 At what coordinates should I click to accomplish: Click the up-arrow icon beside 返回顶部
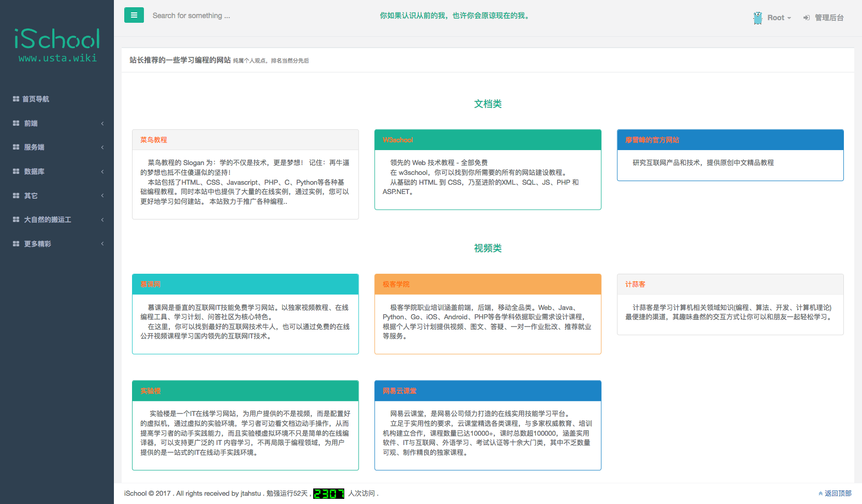[x=821, y=494]
